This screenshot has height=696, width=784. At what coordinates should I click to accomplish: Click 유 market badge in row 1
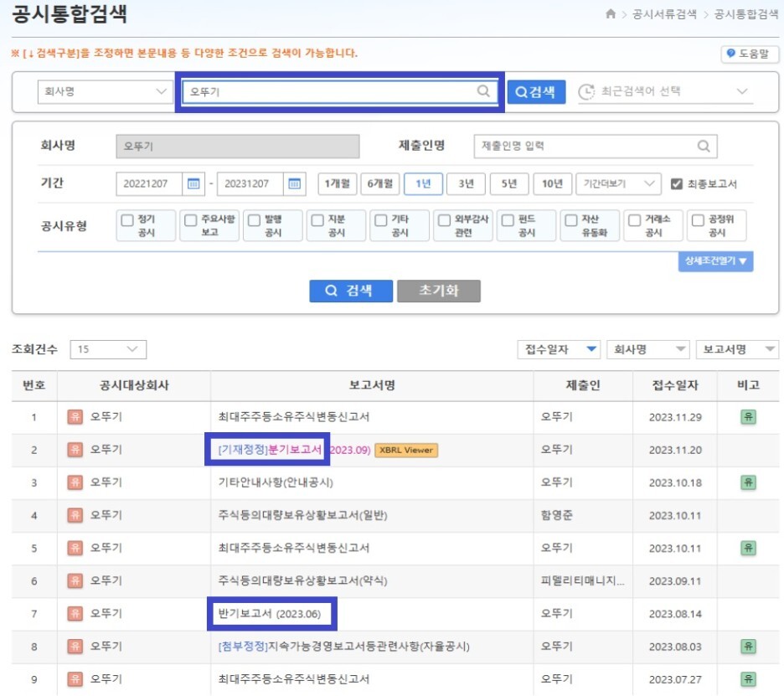75,416
